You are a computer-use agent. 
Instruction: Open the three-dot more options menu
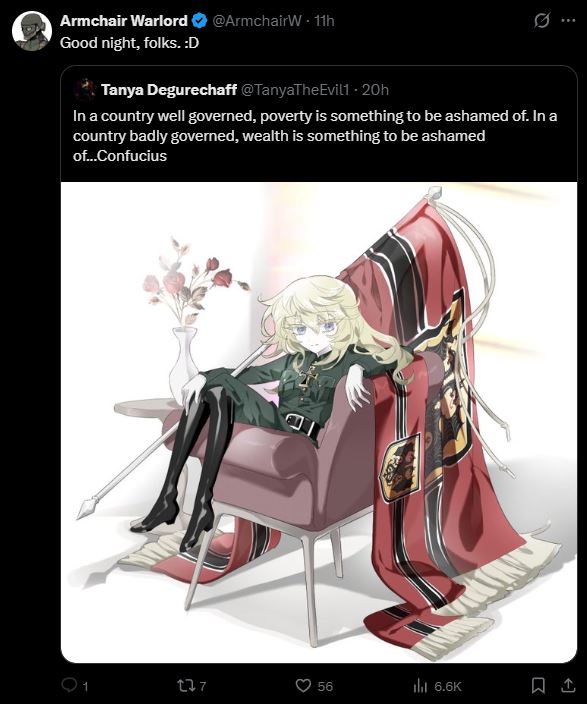568,20
